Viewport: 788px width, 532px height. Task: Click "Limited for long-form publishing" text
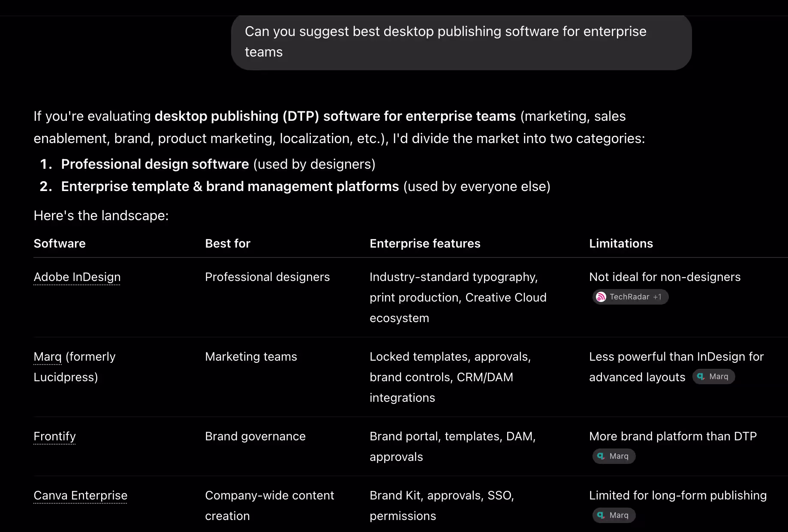pos(678,496)
